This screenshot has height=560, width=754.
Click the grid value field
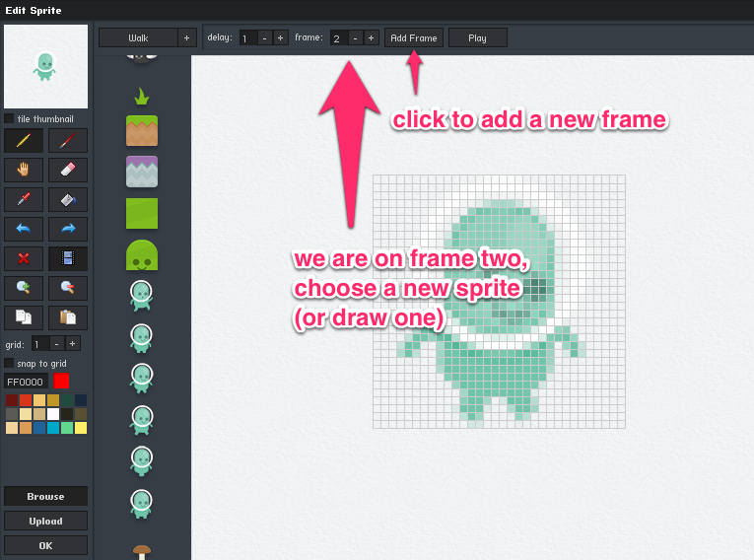point(40,344)
